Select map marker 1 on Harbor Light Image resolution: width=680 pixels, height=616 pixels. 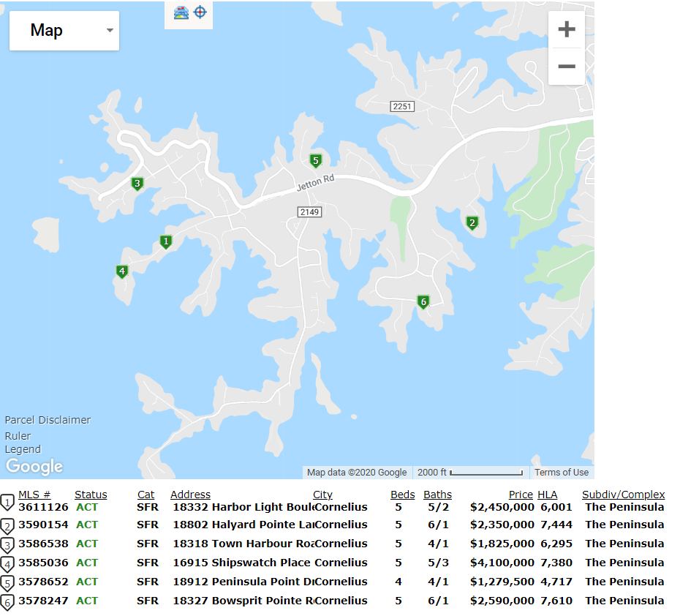pos(166,241)
